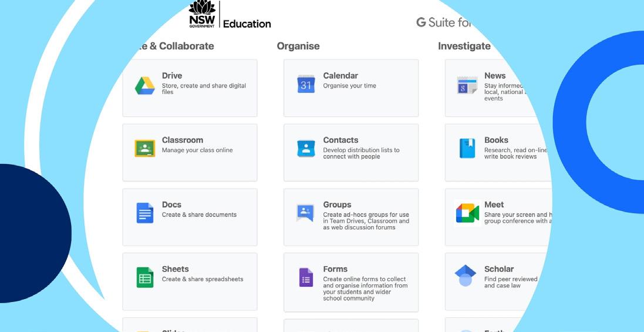Click the blue Books icon
Image resolution: width=644 pixels, height=332 pixels.
(467, 148)
